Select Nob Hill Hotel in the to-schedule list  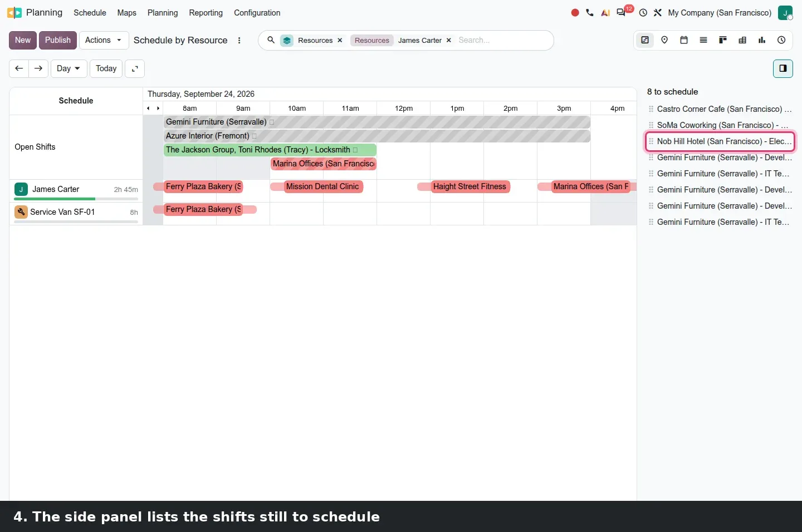pos(720,141)
